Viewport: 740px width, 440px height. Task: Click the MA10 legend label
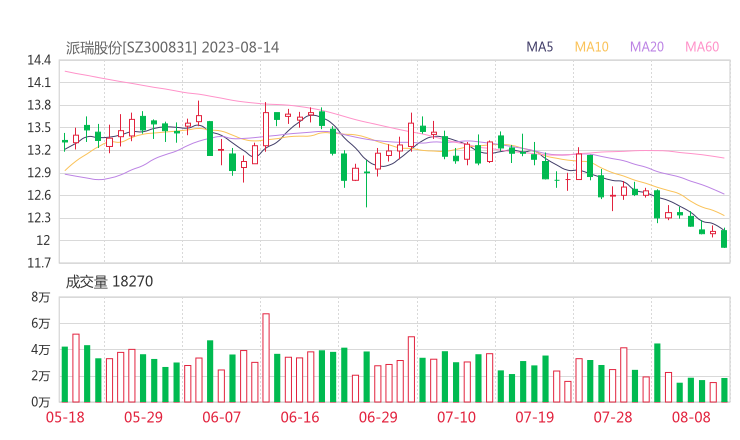coord(591,47)
